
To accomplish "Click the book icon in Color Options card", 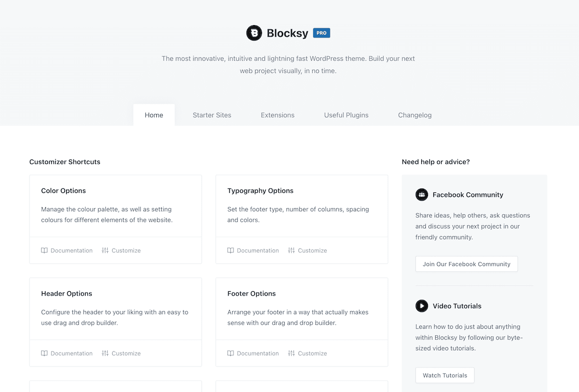I will tap(44, 250).
